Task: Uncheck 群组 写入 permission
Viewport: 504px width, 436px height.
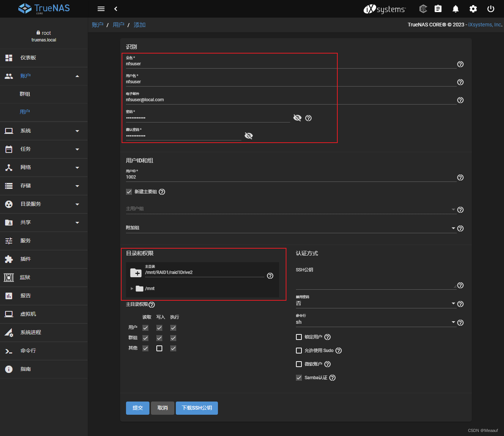Action: tap(159, 338)
